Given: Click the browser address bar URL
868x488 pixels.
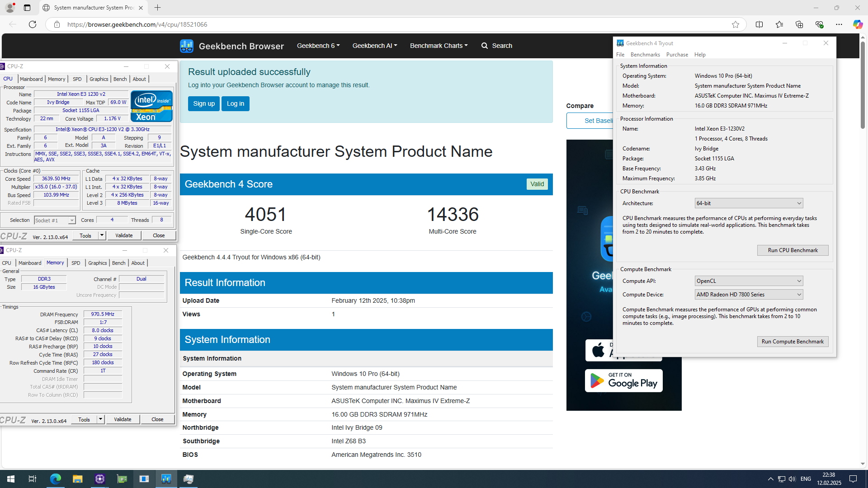Looking at the screenshot, I should pyautogui.click(x=137, y=24).
